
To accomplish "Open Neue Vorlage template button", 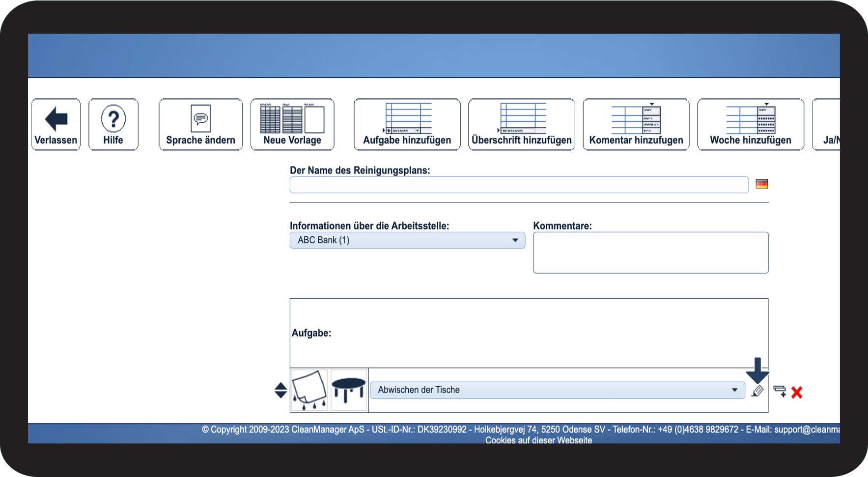I will tap(292, 124).
